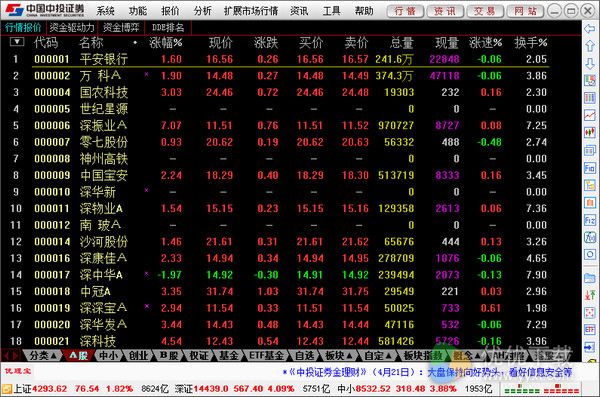The width and height of the screenshot is (600, 397).
Task: Click the orange icon left of 上证 index
Action: click(7, 389)
